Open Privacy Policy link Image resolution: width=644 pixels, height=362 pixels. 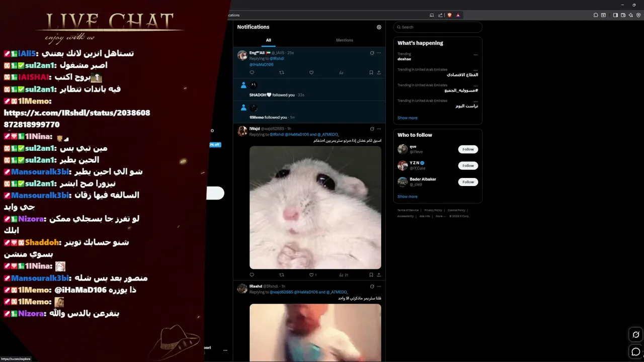[433, 210]
